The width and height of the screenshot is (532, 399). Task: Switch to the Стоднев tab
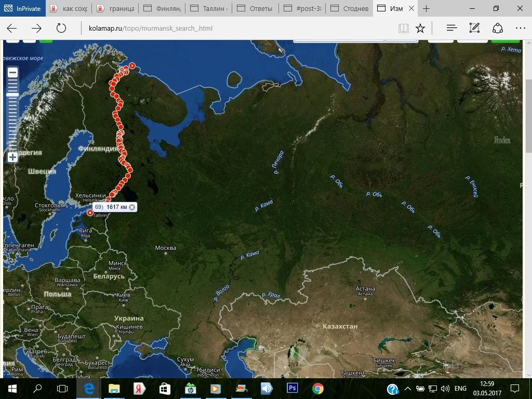tap(350, 8)
